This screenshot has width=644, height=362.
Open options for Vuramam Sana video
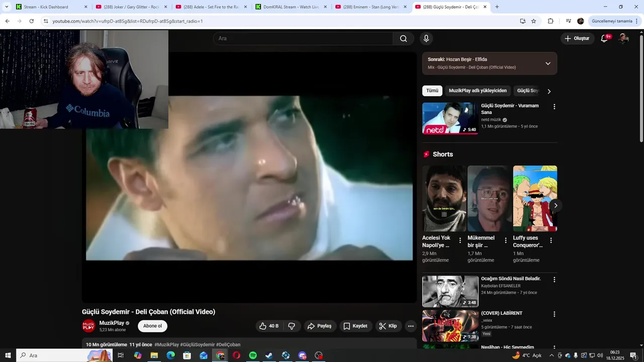click(554, 107)
